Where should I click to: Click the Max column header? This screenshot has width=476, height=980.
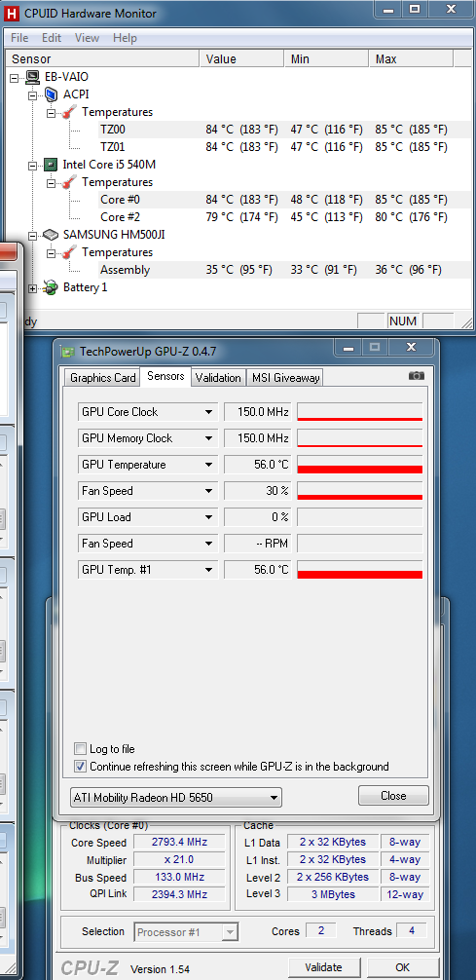(x=411, y=58)
